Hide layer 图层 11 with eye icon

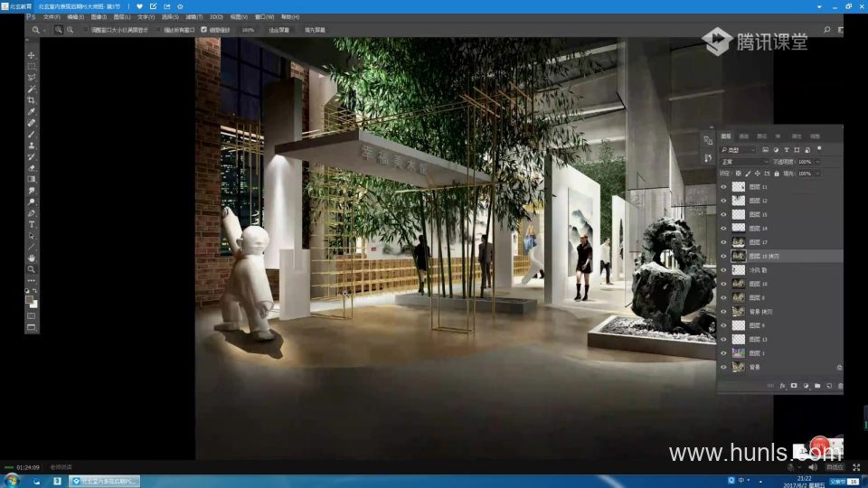coord(723,187)
